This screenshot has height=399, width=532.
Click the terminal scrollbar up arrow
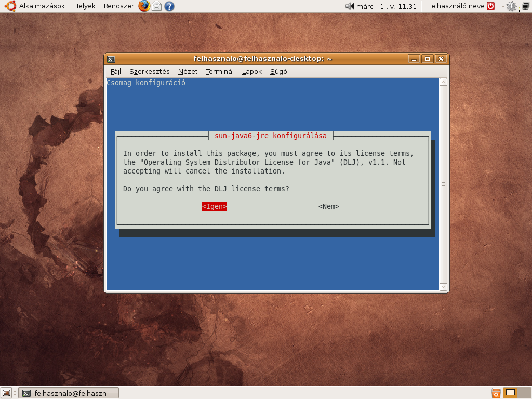click(x=443, y=82)
